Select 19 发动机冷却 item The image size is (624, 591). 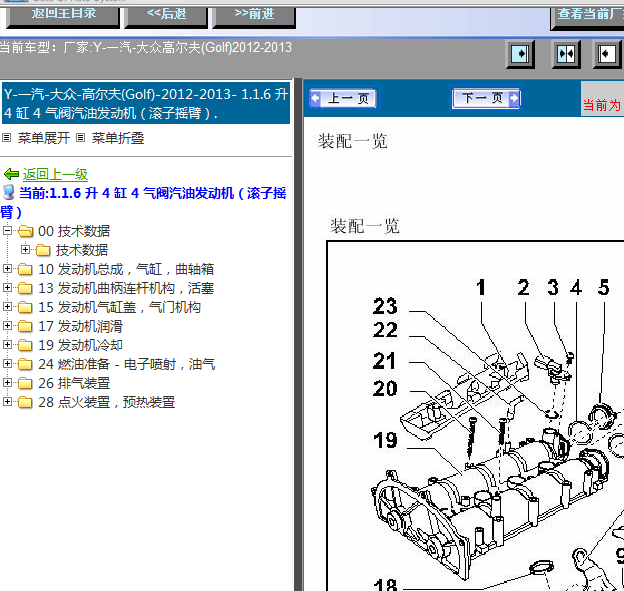pyautogui.click(x=80, y=345)
